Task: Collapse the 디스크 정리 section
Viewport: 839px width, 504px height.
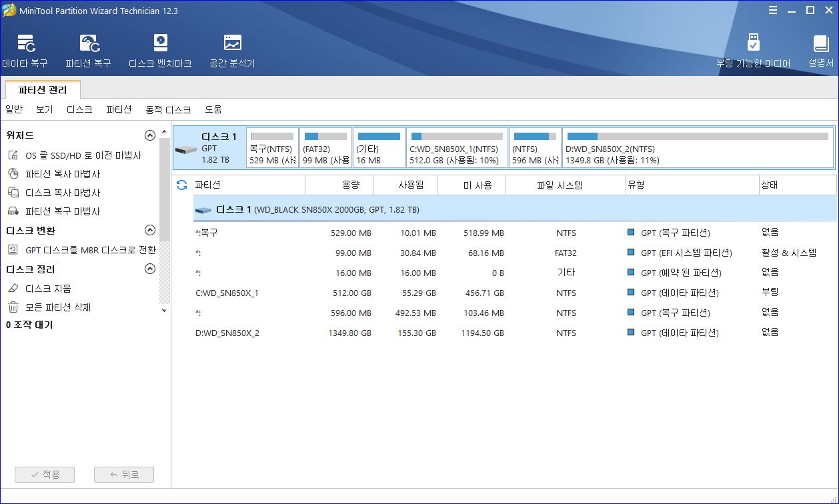Action: (150, 269)
